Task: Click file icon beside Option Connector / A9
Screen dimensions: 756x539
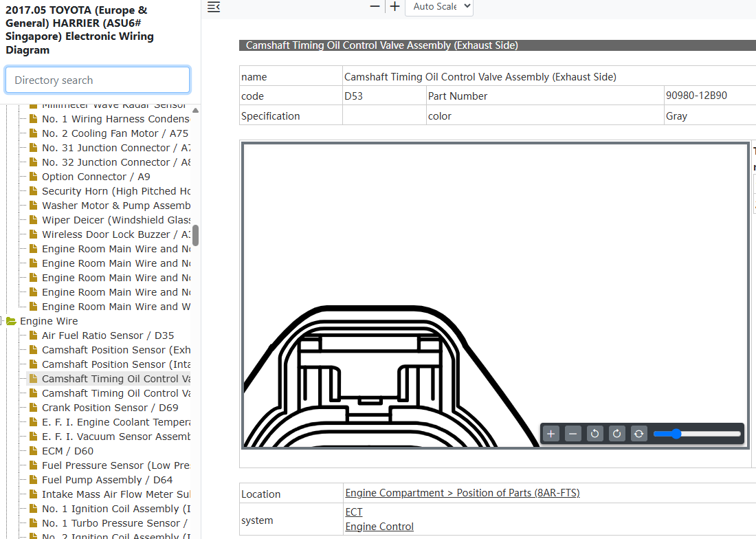Action: 33,177
